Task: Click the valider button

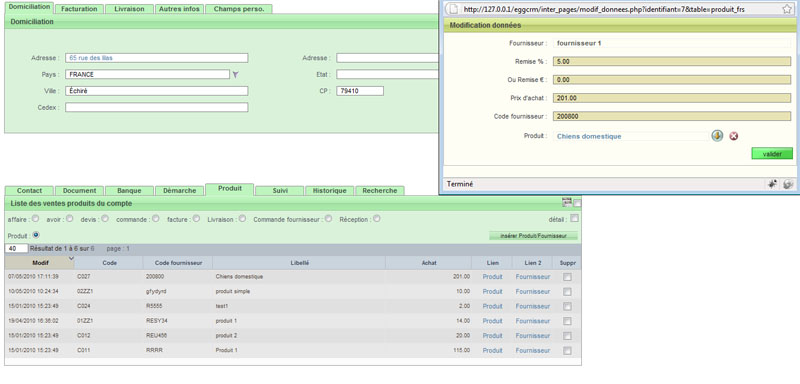Action: 772,153
